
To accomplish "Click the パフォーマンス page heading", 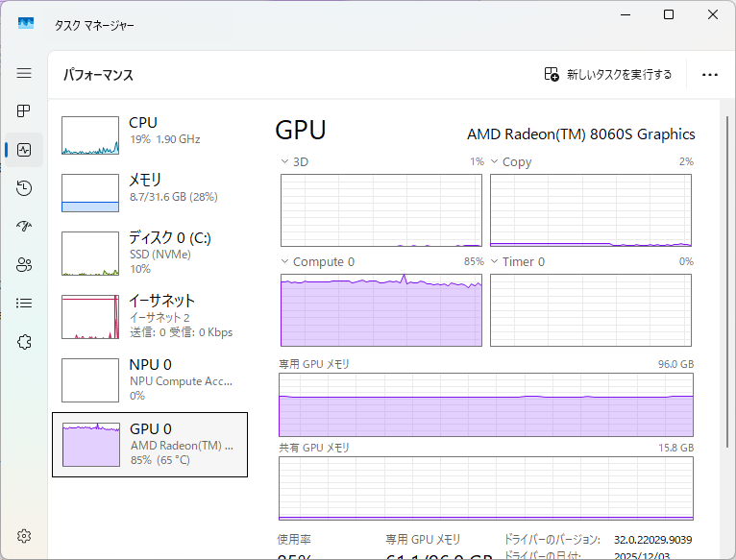I will (x=99, y=75).
